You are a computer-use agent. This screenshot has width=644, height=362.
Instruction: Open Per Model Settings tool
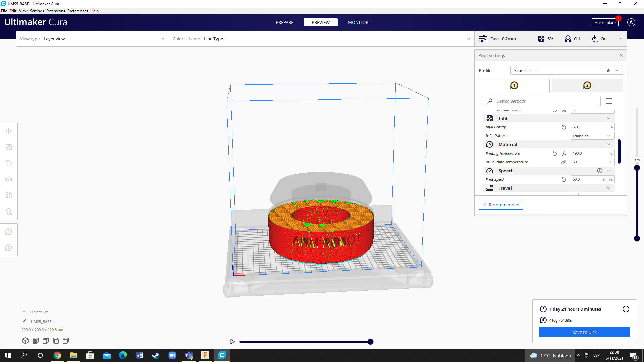coord(9,195)
